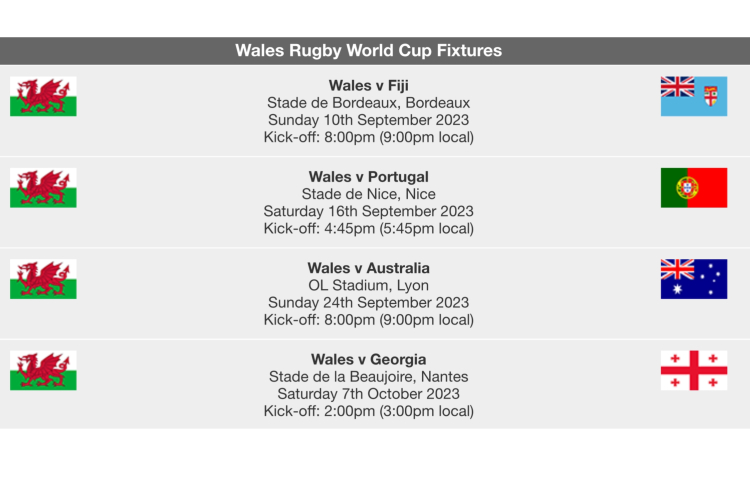Click the Stade de Bordeaux venue text
The height and width of the screenshot is (500, 750).
pyautogui.click(x=368, y=103)
